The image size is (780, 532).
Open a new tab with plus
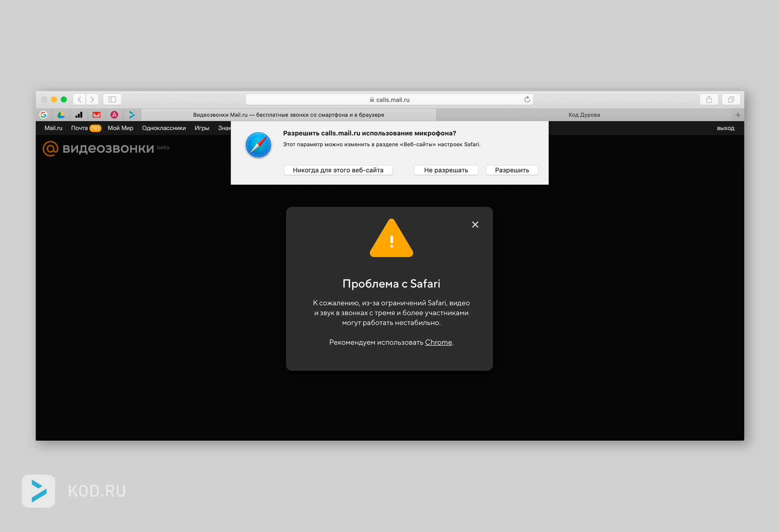click(x=737, y=115)
